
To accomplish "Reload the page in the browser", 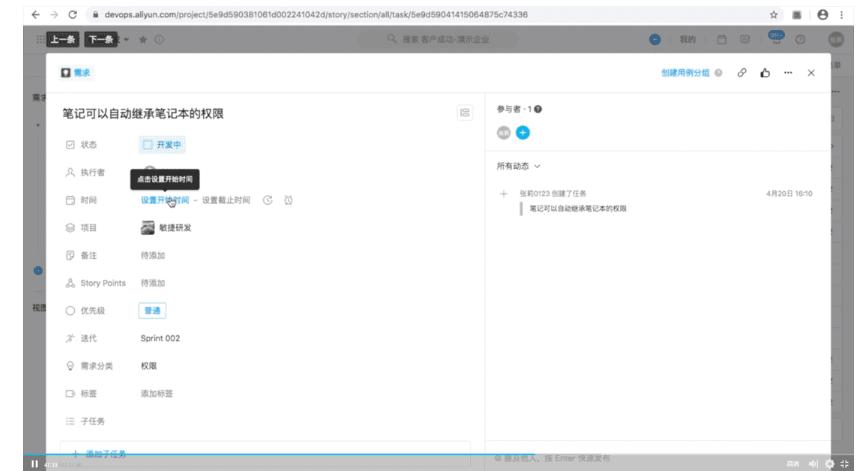I will pyautogui.click(x=73, y=15).
